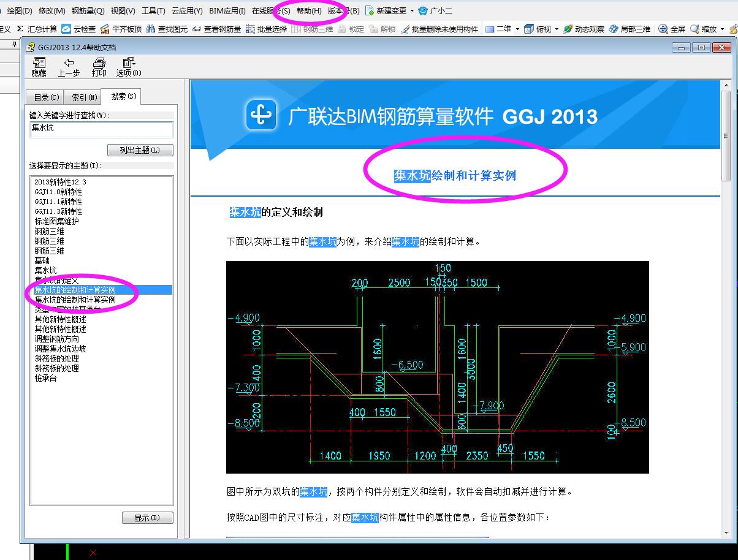This screenshot has width=738, height=560.
Task: Expand the 缩放 dropdown arrow
Action: point(722,29)
